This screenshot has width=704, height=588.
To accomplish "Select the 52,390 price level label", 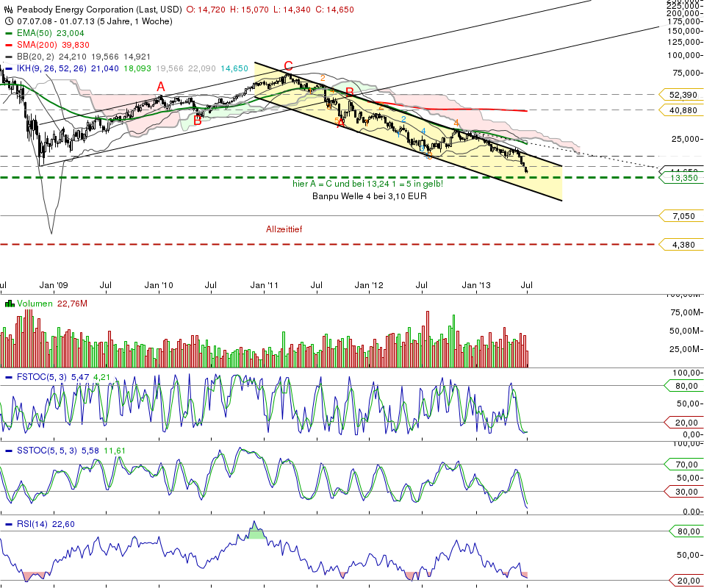I will (x=680, y=95).
